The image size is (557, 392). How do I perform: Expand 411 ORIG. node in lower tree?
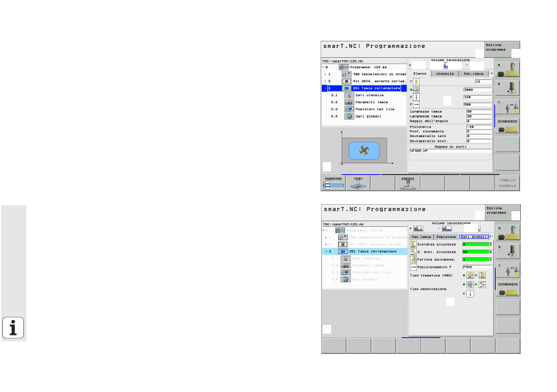(x=326, y=244)
